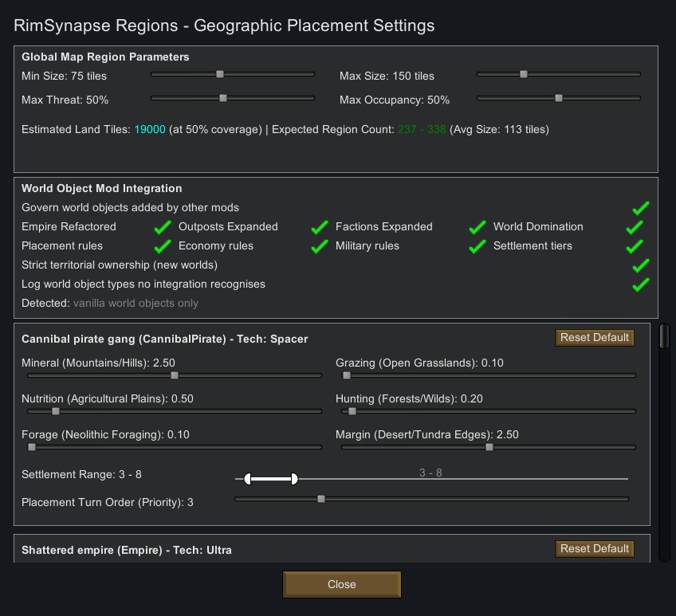Toggle Strict territorial ownership checkmark
The width and height of the screenshot is (676, 616).
[x=641, y=265]
